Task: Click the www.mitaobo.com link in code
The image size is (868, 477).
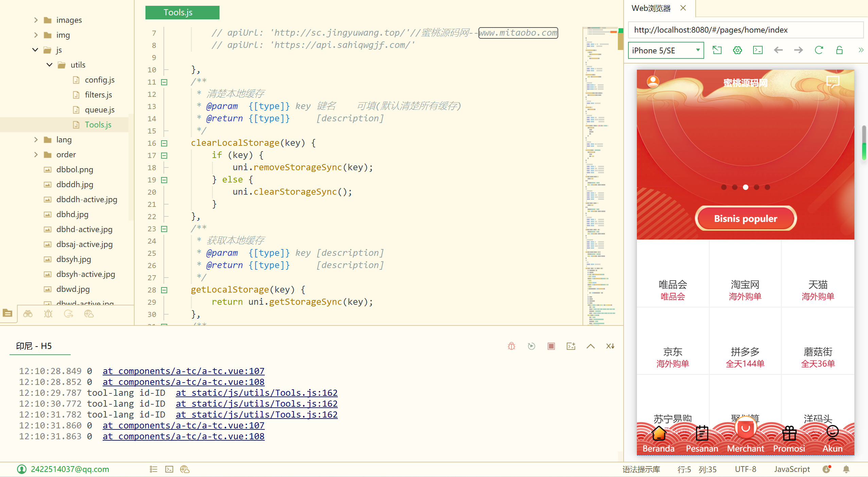Action: [518, 33]
